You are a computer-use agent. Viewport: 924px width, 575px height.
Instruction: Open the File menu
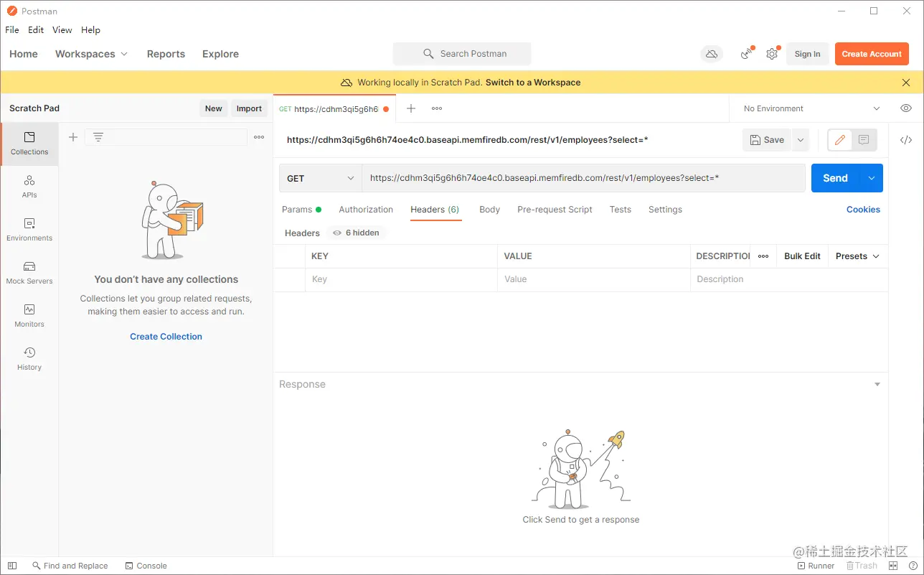[12, 30]
